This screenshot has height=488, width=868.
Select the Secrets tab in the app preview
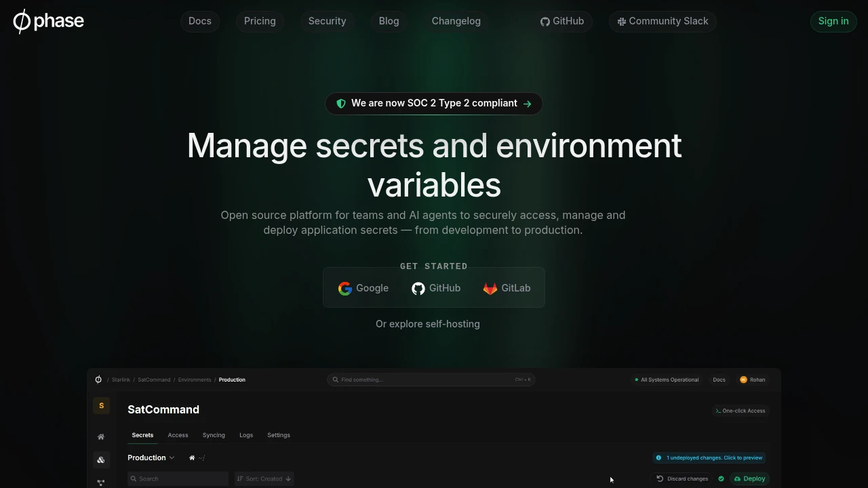(x=142, y=435)
